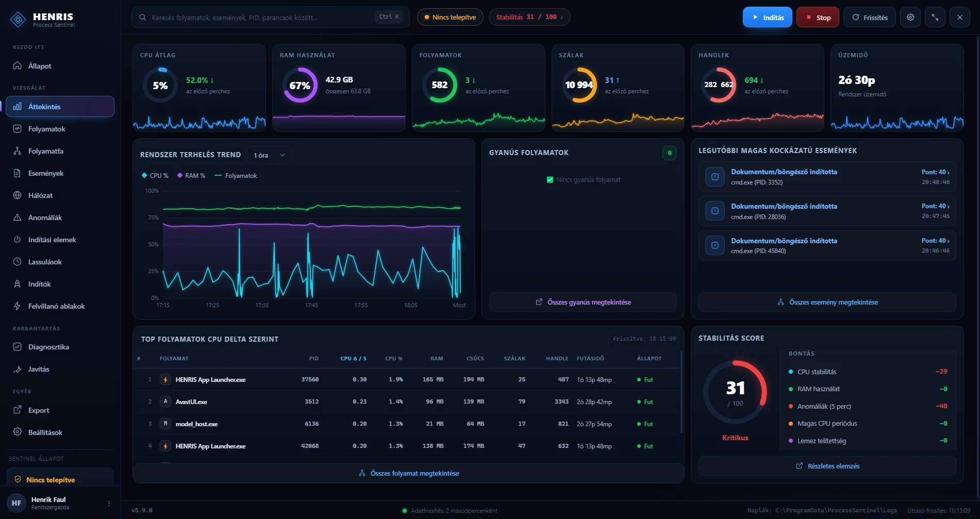The width and height of the screenshot is (980, 519).
Task: Click the stability score 31 gauge
Action: (x=735, y=392)
